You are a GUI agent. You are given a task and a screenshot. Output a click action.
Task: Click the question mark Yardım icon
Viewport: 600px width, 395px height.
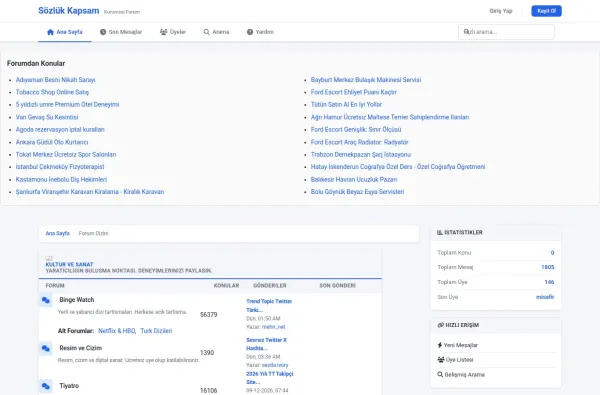250,32
